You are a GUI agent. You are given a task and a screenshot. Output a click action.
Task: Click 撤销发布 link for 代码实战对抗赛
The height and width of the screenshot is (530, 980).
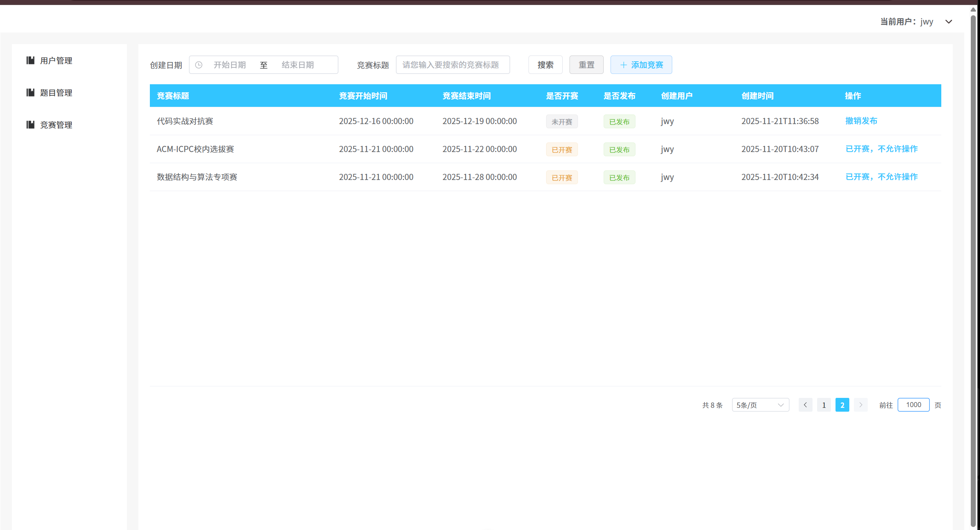pyautogui.click(x=861, y=121)
